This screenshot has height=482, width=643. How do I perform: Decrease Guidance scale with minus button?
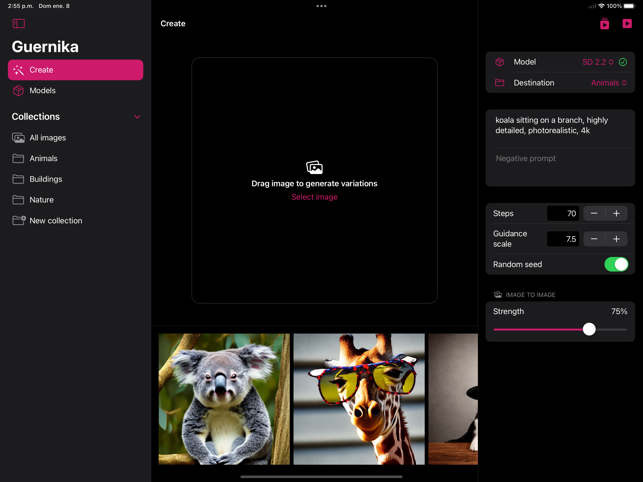pos(594,239)
